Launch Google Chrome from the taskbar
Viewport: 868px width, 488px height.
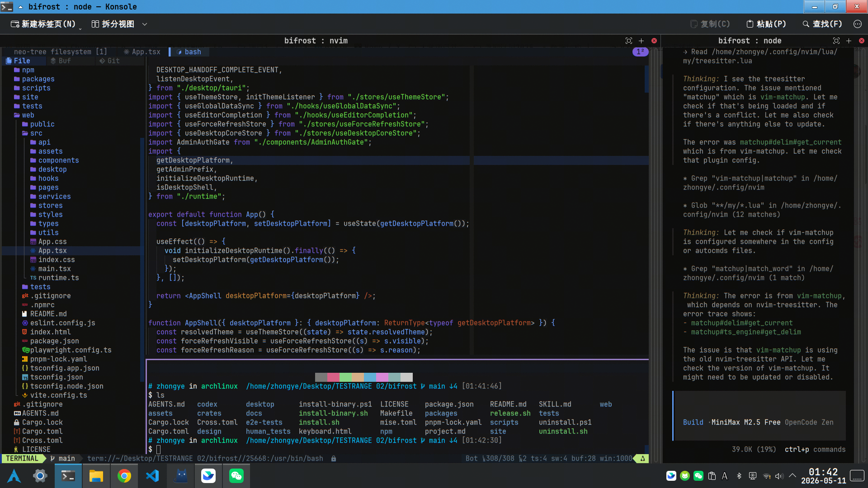124,476
